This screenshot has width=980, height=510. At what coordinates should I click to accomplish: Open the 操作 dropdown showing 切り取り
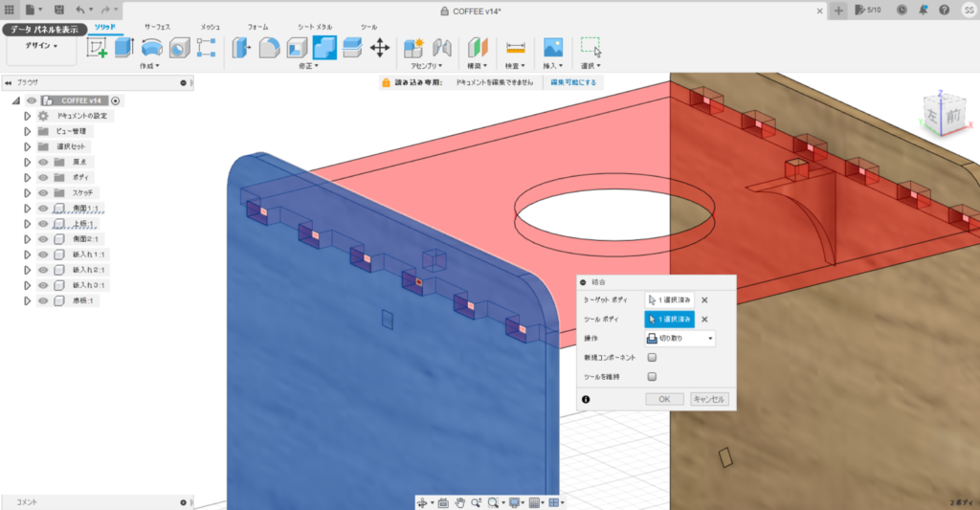[x=679, y=338]
